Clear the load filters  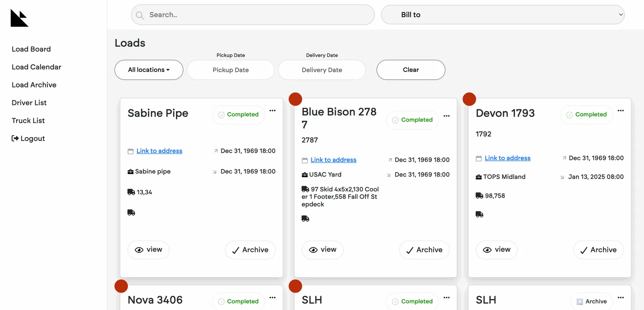411,70
